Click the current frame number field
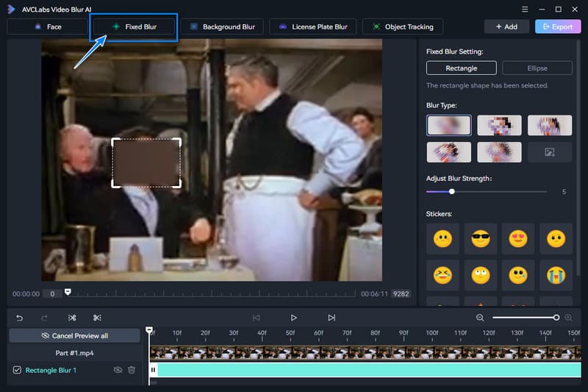 click(52, 293)
